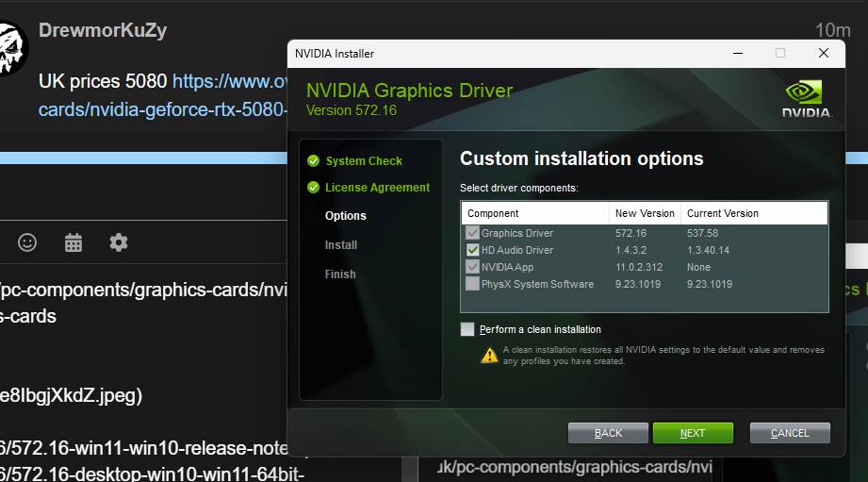Select the Finish step in sidebar

click(340, 274)
